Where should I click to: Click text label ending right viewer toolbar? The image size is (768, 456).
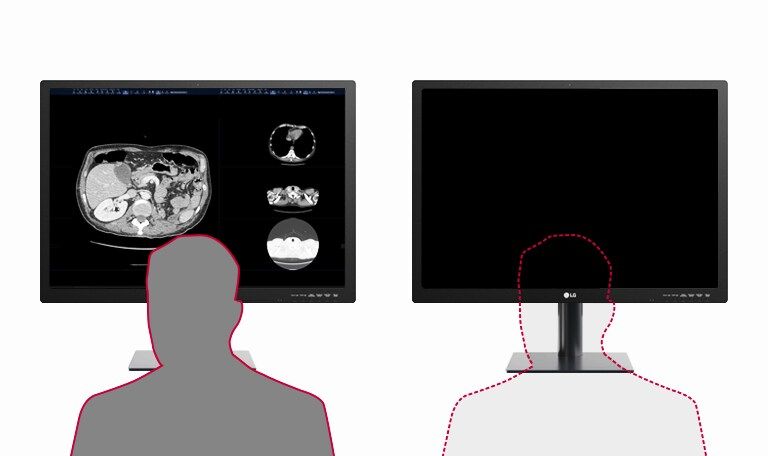pyautogui.click(x=324, y=92)
